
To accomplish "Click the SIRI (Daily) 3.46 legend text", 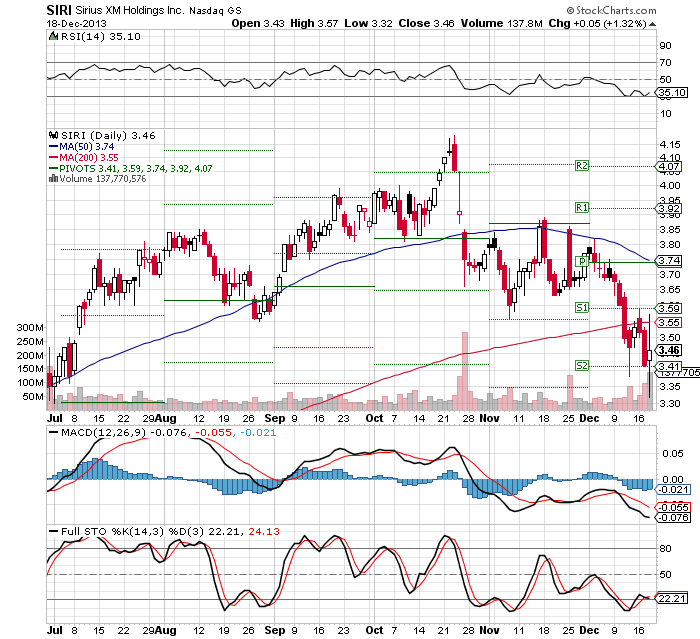I will 108,135.
